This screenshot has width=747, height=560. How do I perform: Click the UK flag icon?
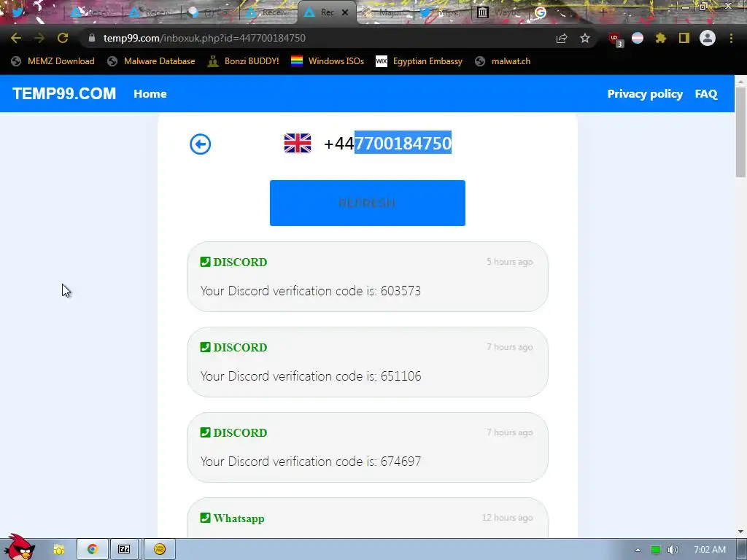click(x=298, y=143)
